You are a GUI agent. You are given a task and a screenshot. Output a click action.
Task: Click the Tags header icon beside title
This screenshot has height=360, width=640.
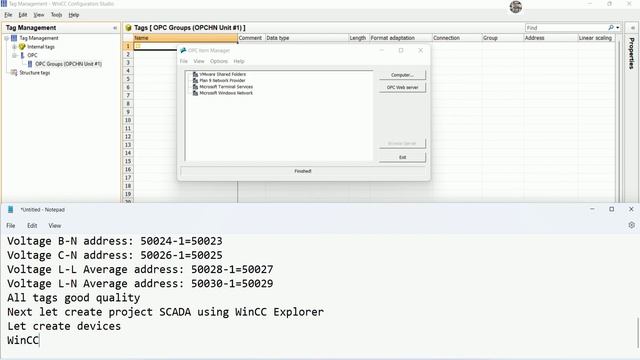pos(128,28)
